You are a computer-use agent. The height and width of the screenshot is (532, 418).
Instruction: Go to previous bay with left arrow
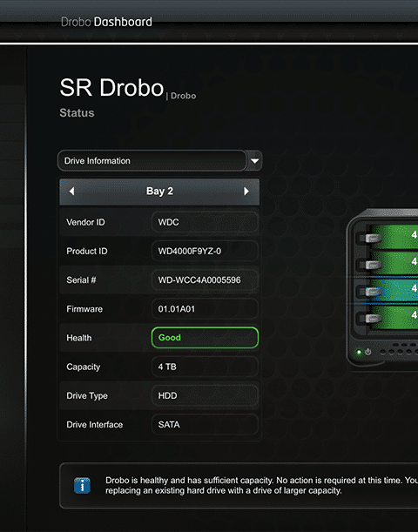tap(71, 192)
